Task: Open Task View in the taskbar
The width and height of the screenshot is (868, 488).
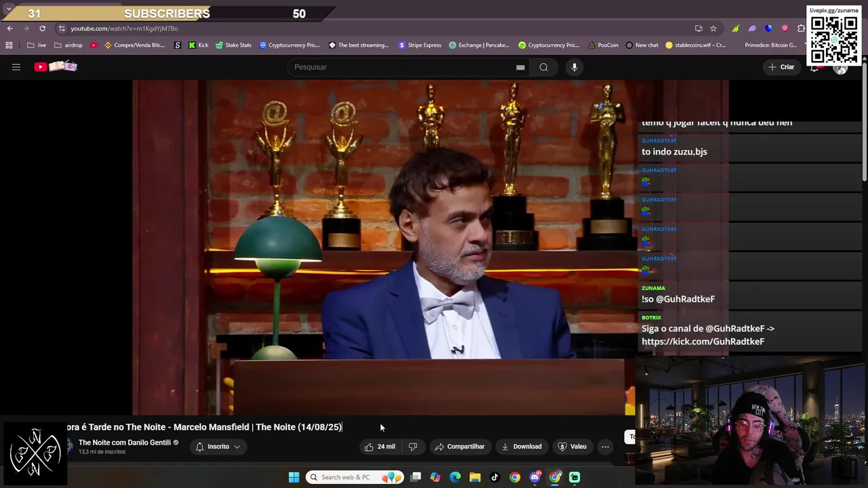Action: [416, 477]
